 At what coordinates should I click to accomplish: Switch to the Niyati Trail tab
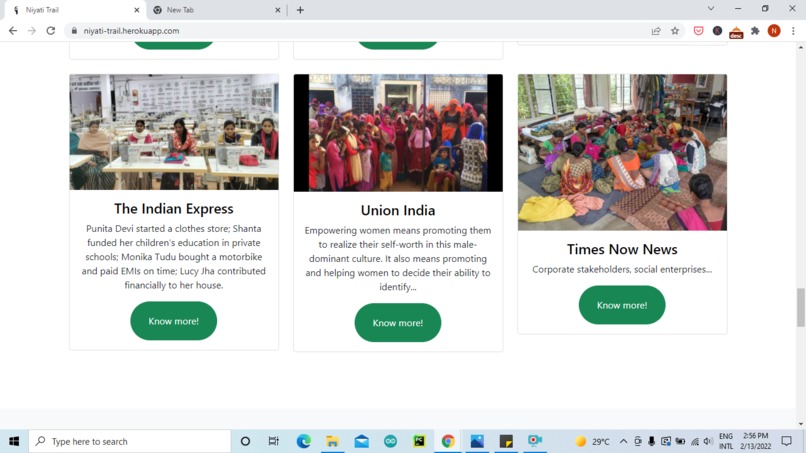(75, 10)
